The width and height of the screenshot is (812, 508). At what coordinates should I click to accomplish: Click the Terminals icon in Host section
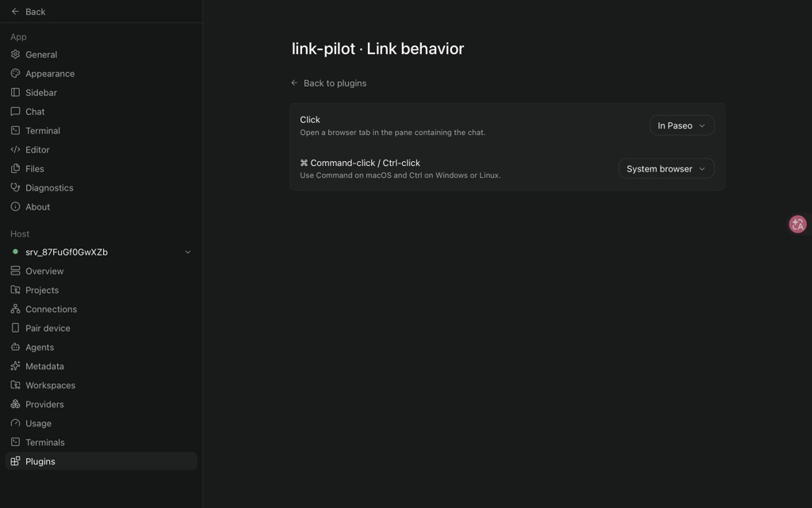coord(16,442)
